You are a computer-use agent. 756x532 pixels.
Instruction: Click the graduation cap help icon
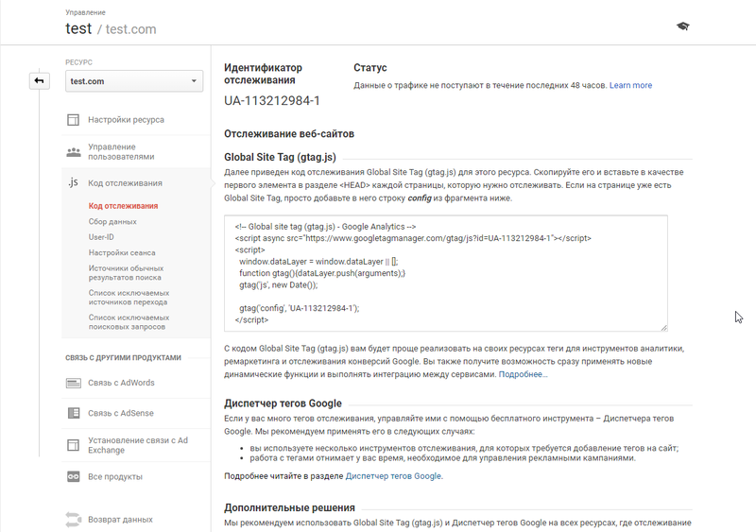[682, 26]
